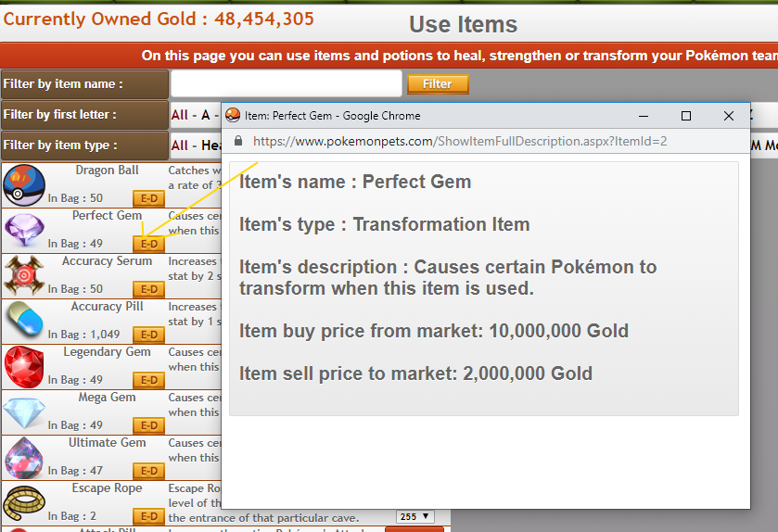Screen dimensions: 778x532
Task: Select 'All' in first letter filter
Action: (179, 115)
